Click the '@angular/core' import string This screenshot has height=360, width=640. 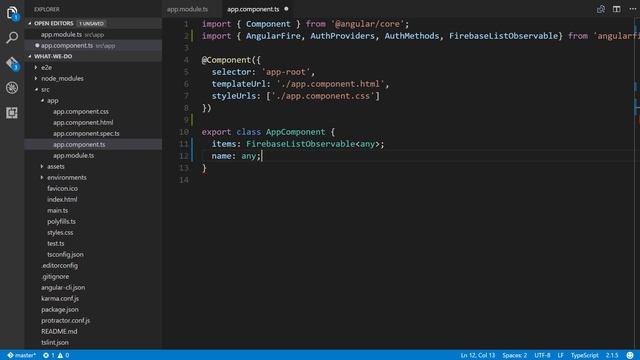(x=367, y=24)
